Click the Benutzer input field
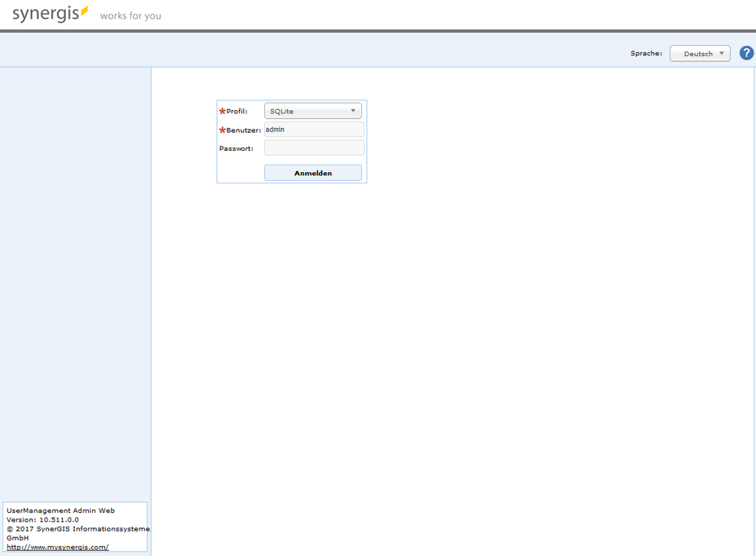756x556 pixels. pos(313,129)
